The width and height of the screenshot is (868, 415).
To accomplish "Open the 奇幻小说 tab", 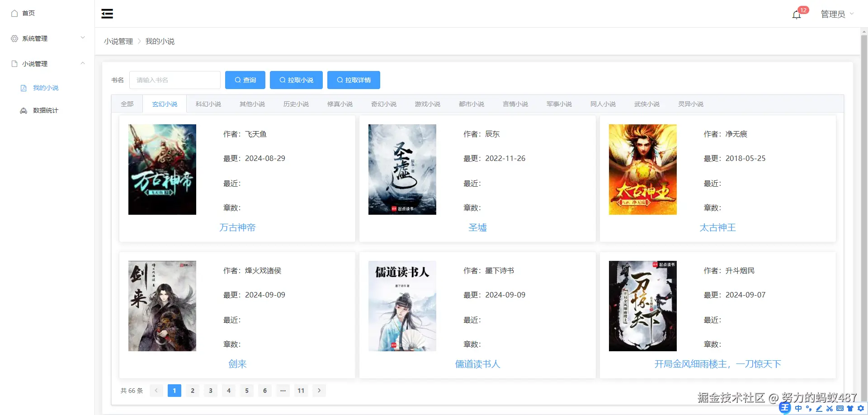I will (x=384, y=104).
